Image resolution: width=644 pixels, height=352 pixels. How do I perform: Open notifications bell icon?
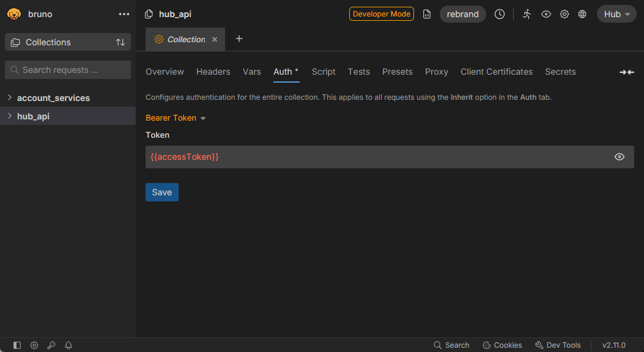(68, 345)
